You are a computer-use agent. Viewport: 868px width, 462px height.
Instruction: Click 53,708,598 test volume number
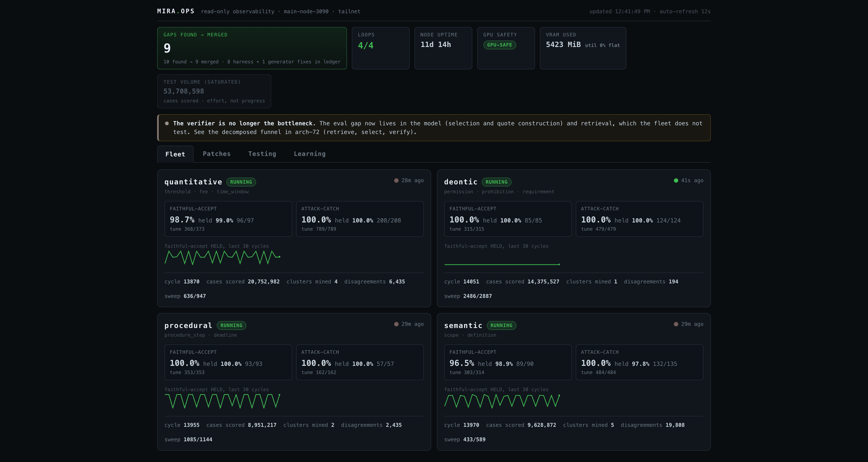pyautogui.click(x=184, y=91)
